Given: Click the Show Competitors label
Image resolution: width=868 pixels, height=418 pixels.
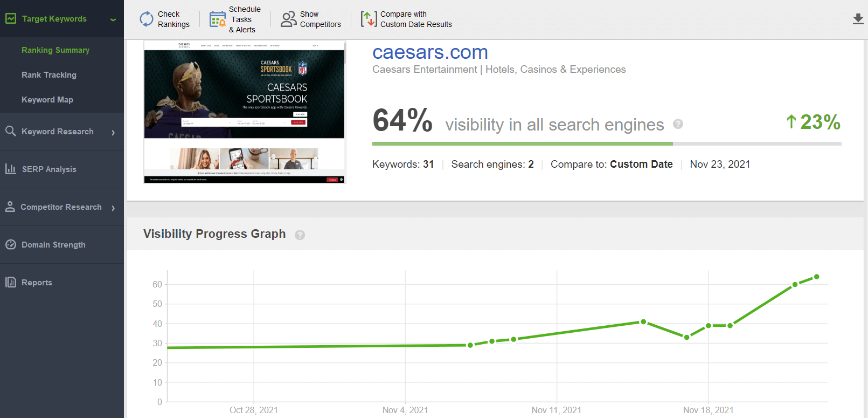Looking at the screenshot, I should pyautogui.click(x=321, y=19).
